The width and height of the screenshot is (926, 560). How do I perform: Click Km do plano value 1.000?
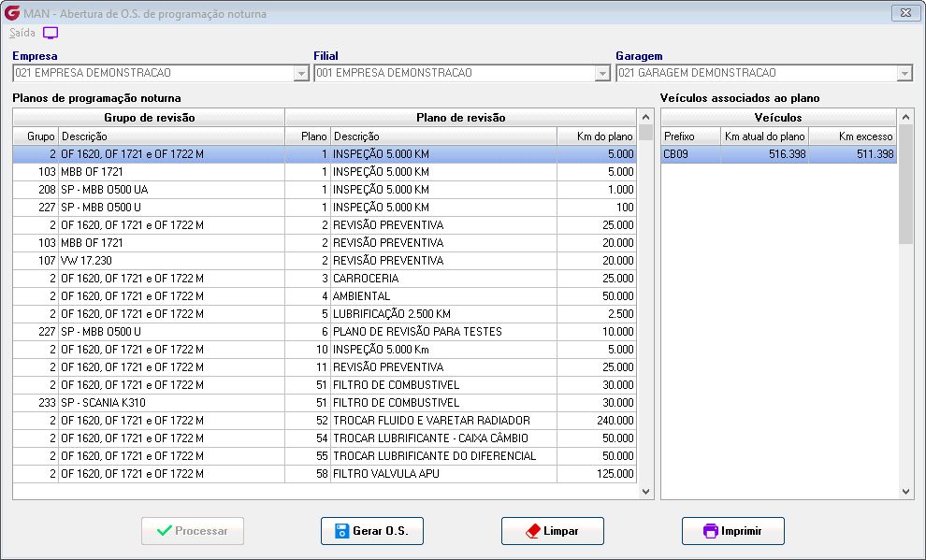click(x=621, y=190)
